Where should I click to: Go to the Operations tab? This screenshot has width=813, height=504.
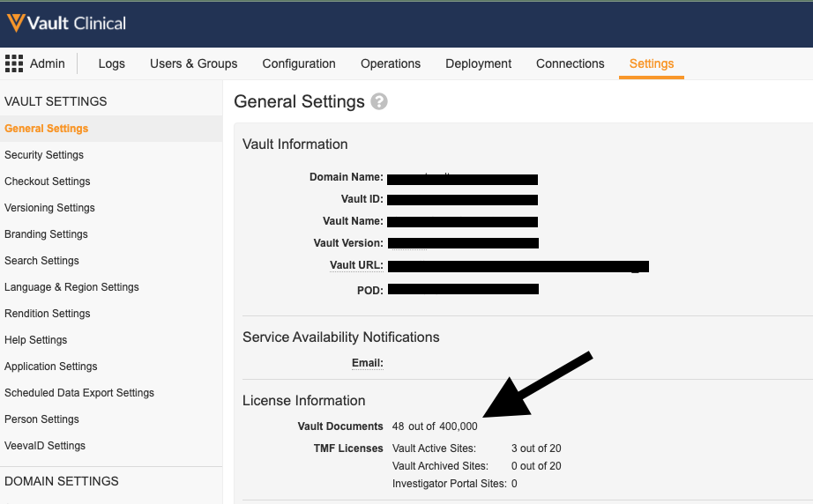coord(391,63)
